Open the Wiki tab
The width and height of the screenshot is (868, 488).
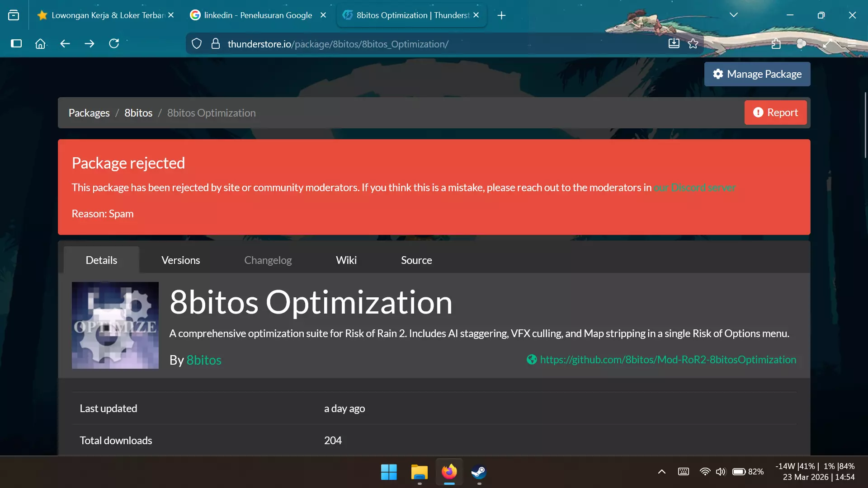click(346, 260)
